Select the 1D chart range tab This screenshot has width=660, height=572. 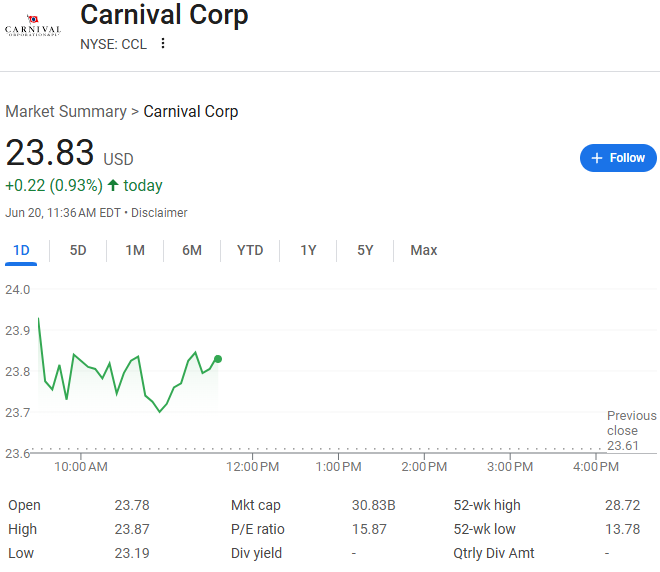21,250
